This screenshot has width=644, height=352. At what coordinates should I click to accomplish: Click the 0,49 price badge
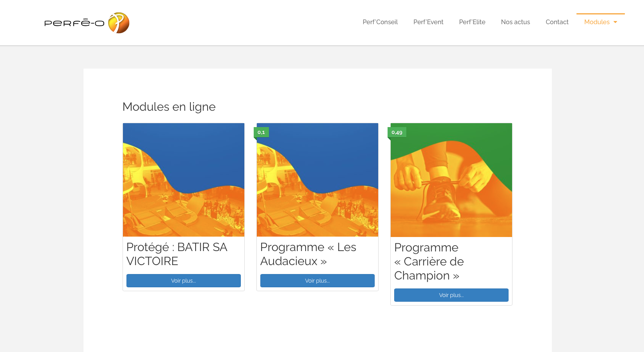coord(397,132)
